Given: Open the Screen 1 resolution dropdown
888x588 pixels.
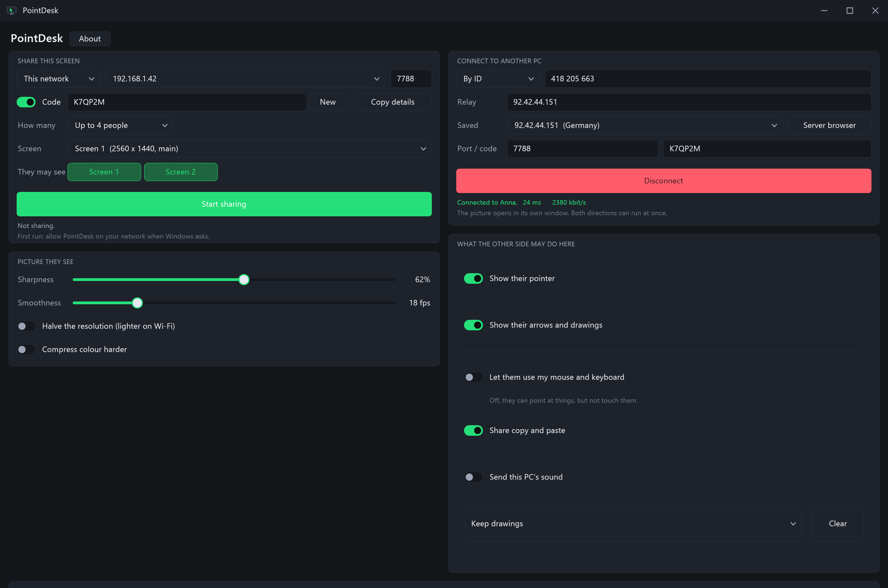Looking at the screenshot, I should tap(249, 148).
